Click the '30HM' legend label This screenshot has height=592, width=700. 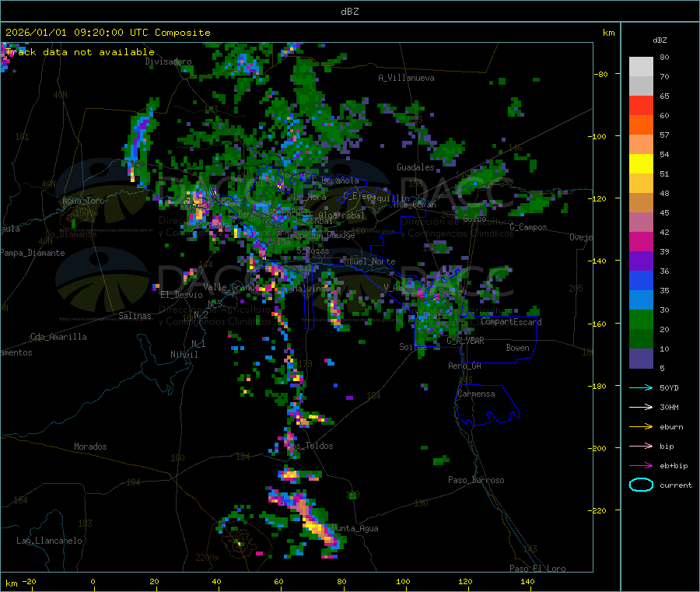tap(669, 407)
